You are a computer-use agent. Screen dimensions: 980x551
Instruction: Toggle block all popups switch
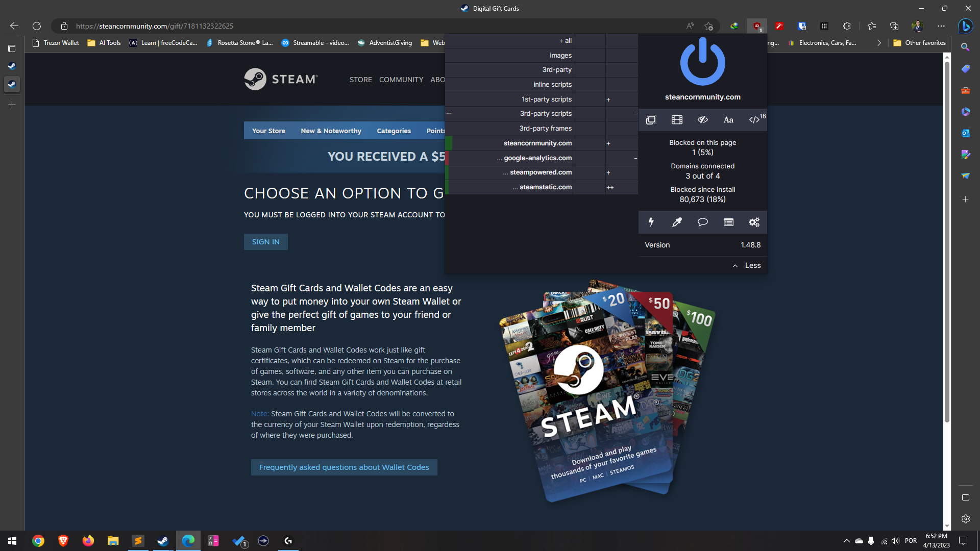click(651, 120)
